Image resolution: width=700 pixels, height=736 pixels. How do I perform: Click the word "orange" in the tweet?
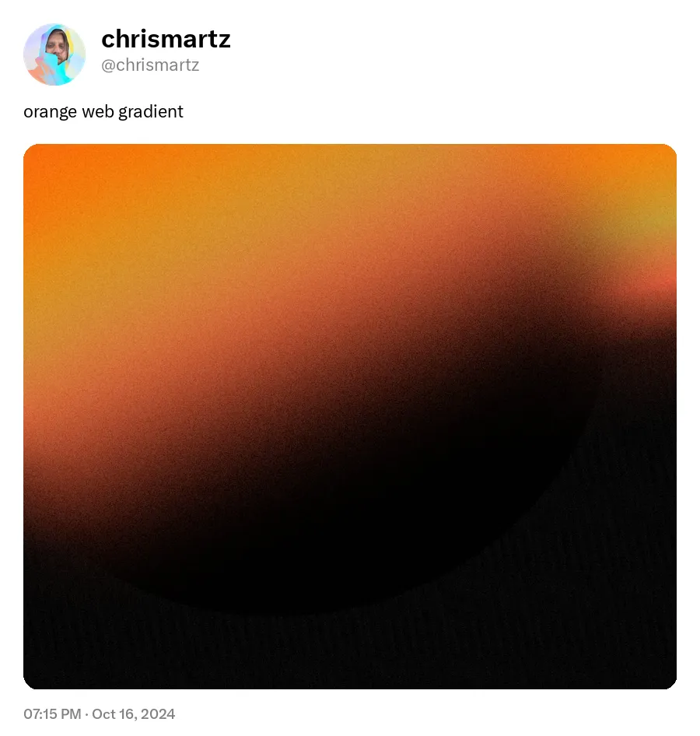point(51,112)
